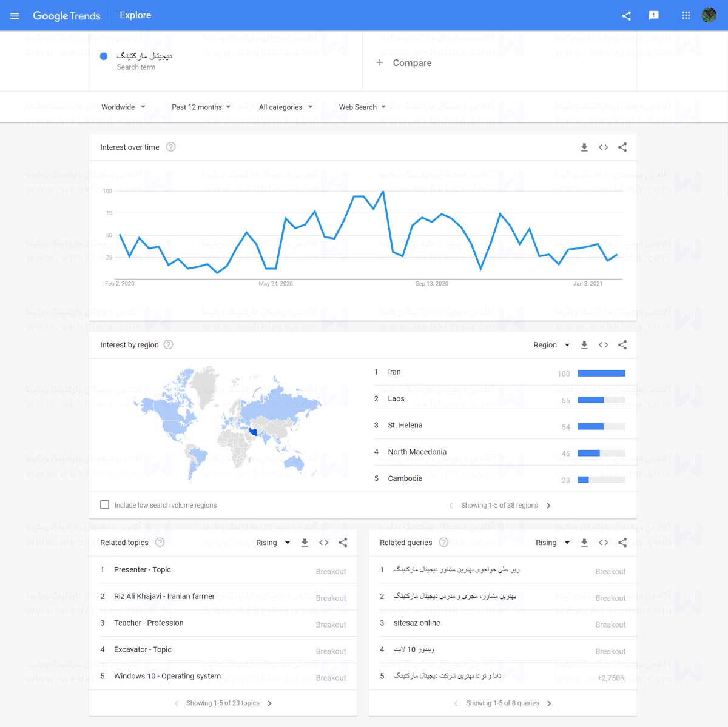
Task: Go to next page of regions
Action: pos(548,506)
